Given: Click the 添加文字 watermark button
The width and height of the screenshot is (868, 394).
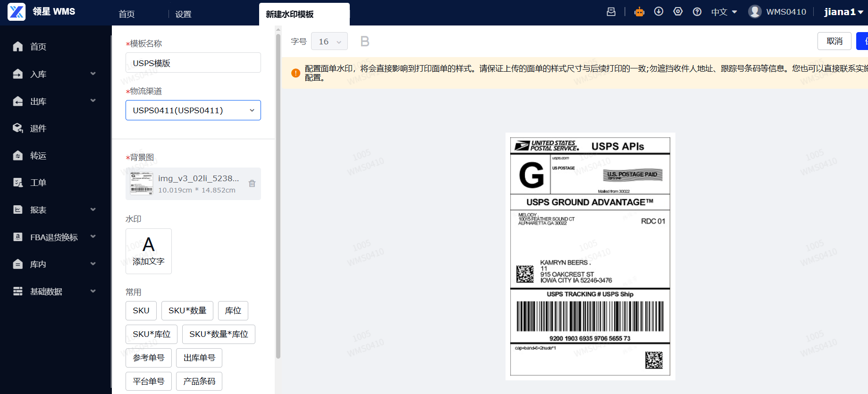Looking at the screenshot, I should click(x=149, y=251).
